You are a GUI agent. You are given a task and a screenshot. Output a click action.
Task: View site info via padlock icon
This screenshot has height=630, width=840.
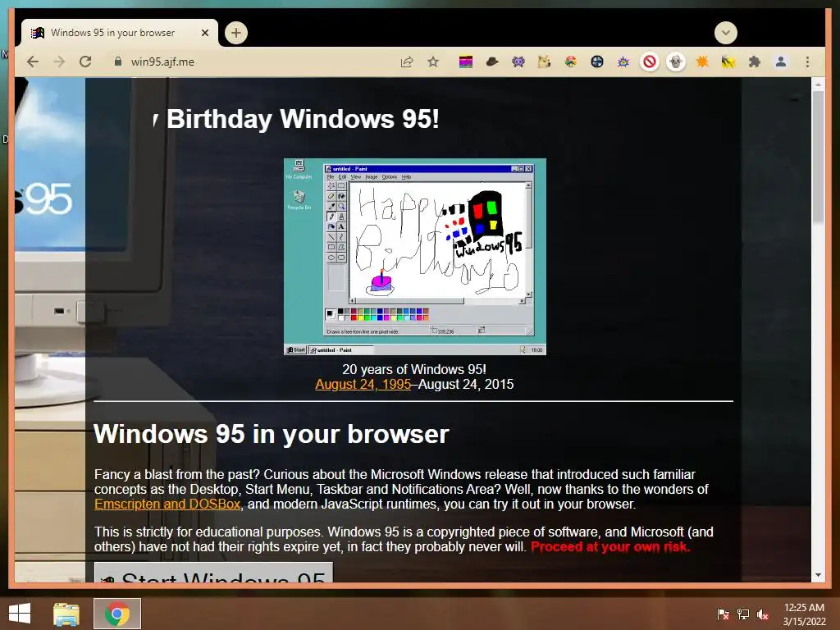[118, 62]
